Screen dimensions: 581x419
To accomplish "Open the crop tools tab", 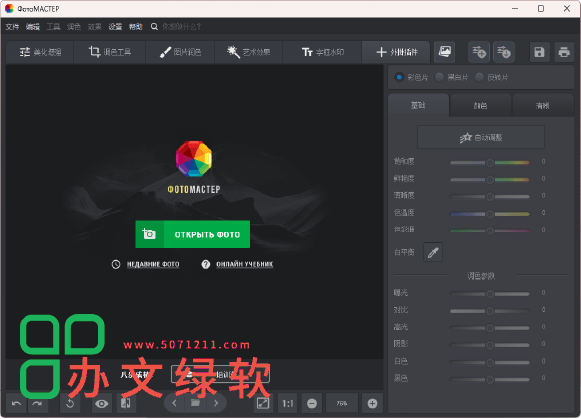I will [110, 52].
